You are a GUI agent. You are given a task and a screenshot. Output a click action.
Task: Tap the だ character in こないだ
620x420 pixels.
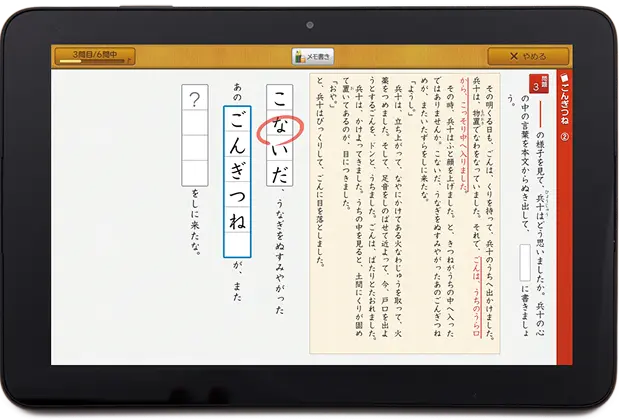pos(279,172)
